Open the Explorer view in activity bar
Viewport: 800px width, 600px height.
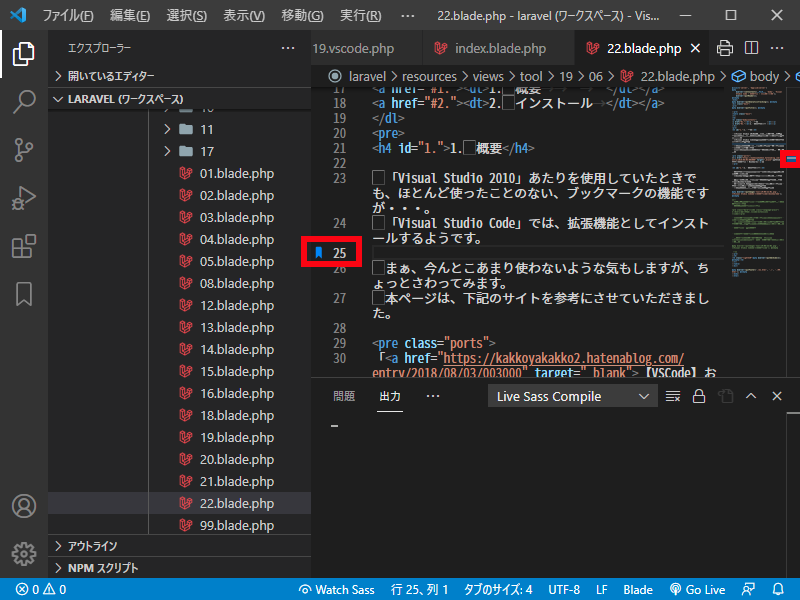pyautogui.click(x=23, y=54)
